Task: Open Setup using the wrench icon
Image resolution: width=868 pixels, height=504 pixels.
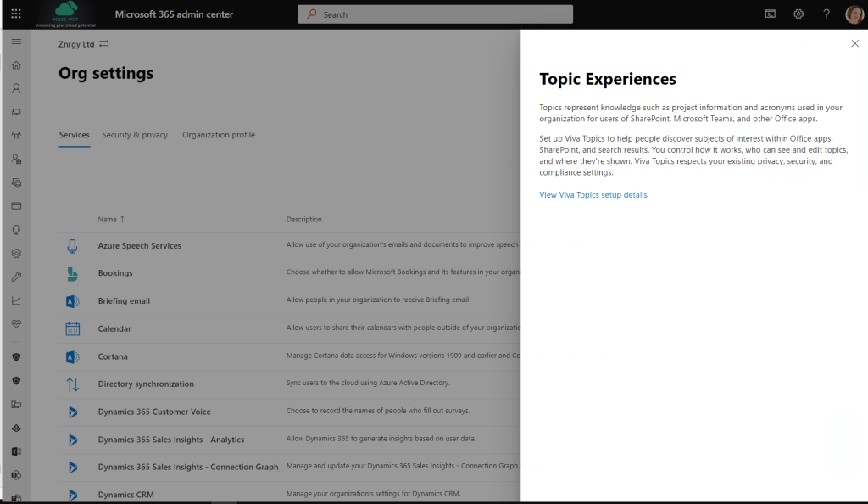Action: tap(15, 276)
